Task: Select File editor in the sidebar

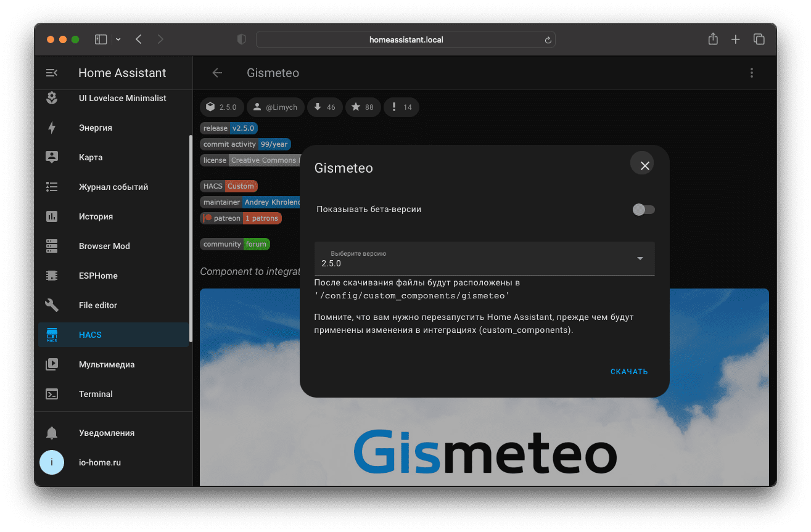Action: click(x=113, y=305)
